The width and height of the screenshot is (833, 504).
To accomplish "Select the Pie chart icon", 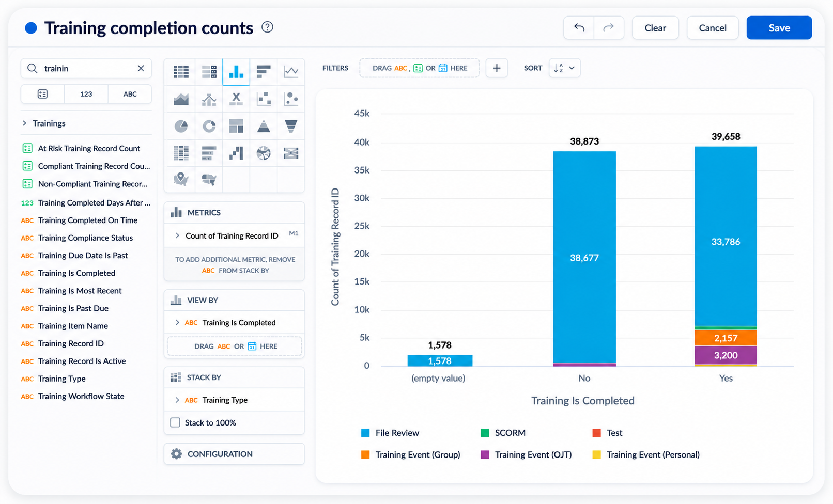I will tap(181, 126).
